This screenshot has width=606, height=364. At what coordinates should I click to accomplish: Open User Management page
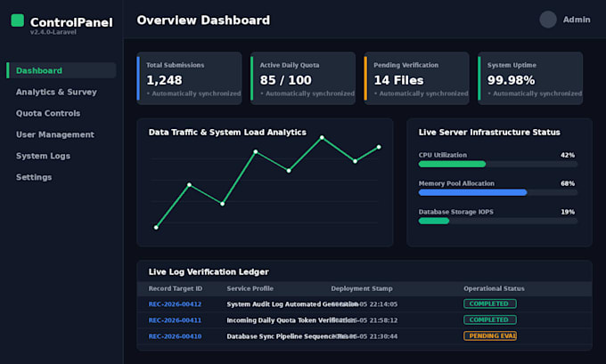55,134
